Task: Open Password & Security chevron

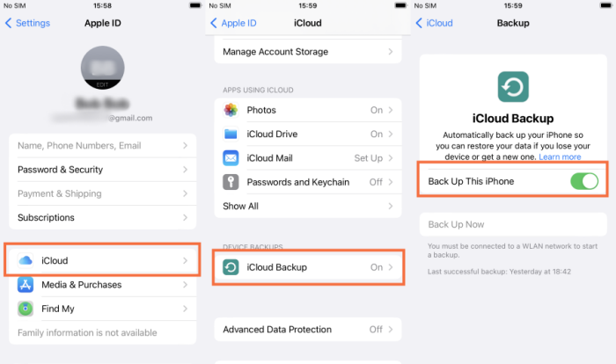Action: click(x=185, y=170)
